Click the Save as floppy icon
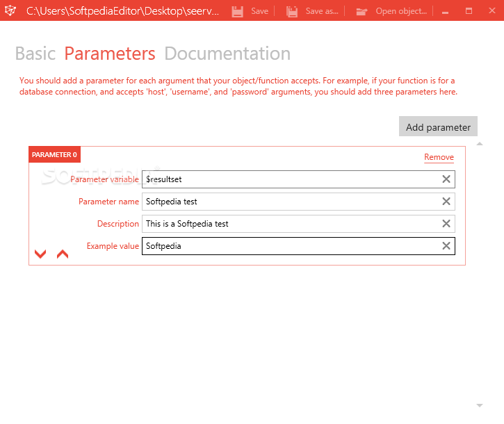The height and width of the screenshot is (424, 504). (292, 11)
